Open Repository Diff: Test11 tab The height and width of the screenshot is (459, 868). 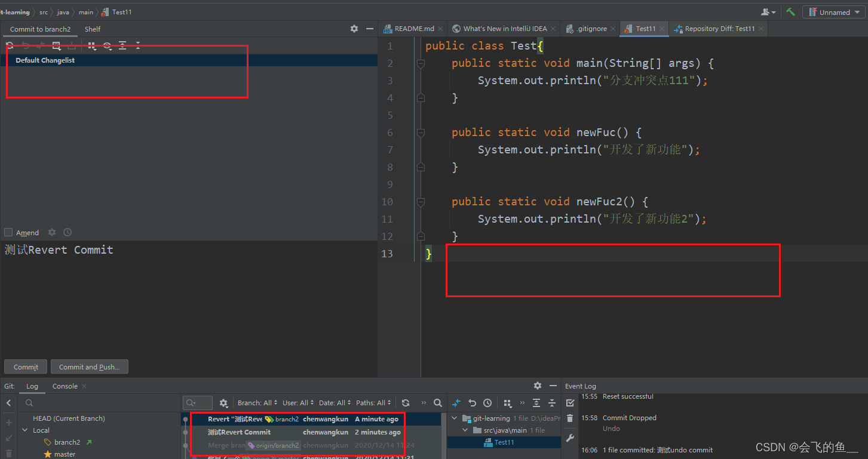(719, 29)
